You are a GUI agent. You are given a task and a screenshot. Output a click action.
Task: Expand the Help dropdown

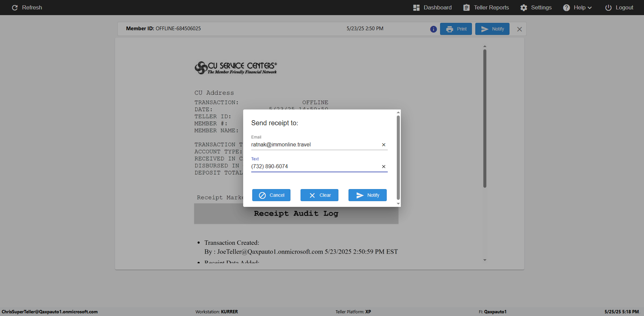577,7
